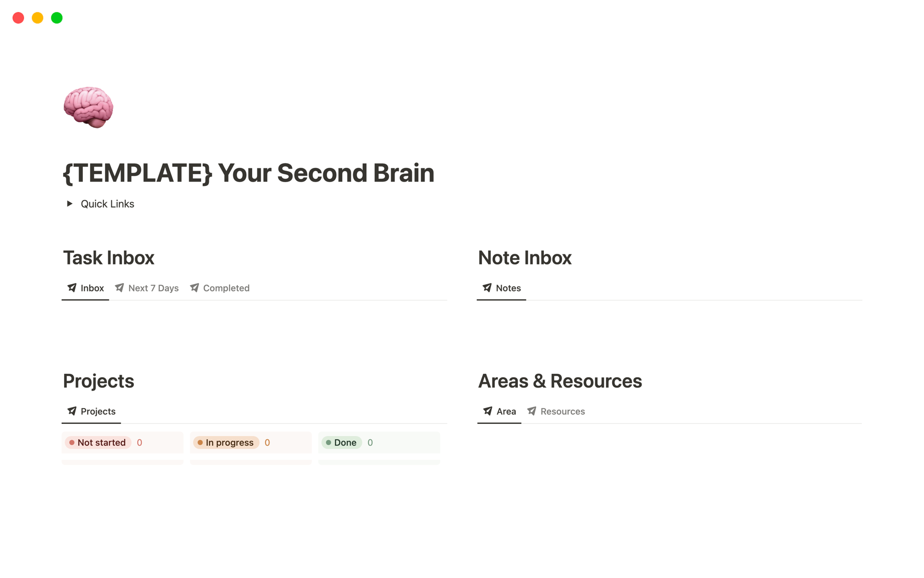Switch to the Next 7 Days tab
The image size is (924, 578).
pyautogui.click(x=147, y=288)
